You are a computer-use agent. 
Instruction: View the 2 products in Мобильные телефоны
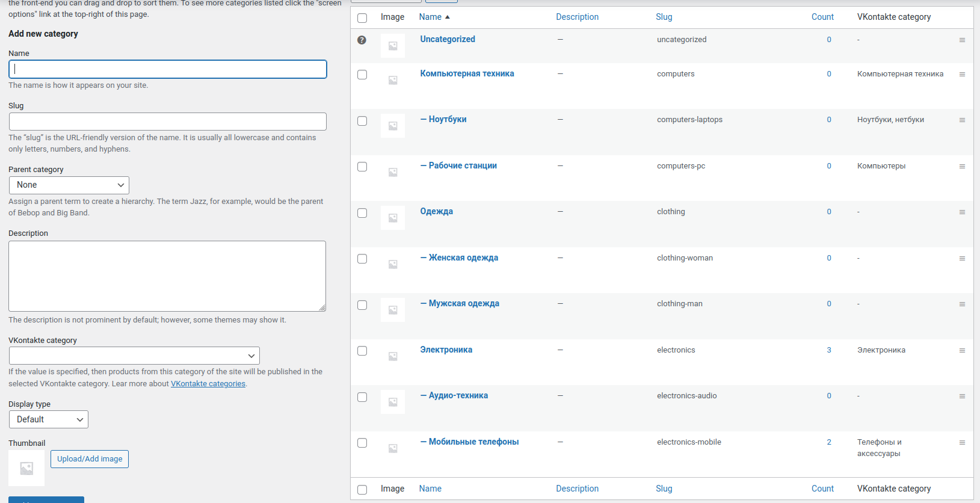click(829, 442)
